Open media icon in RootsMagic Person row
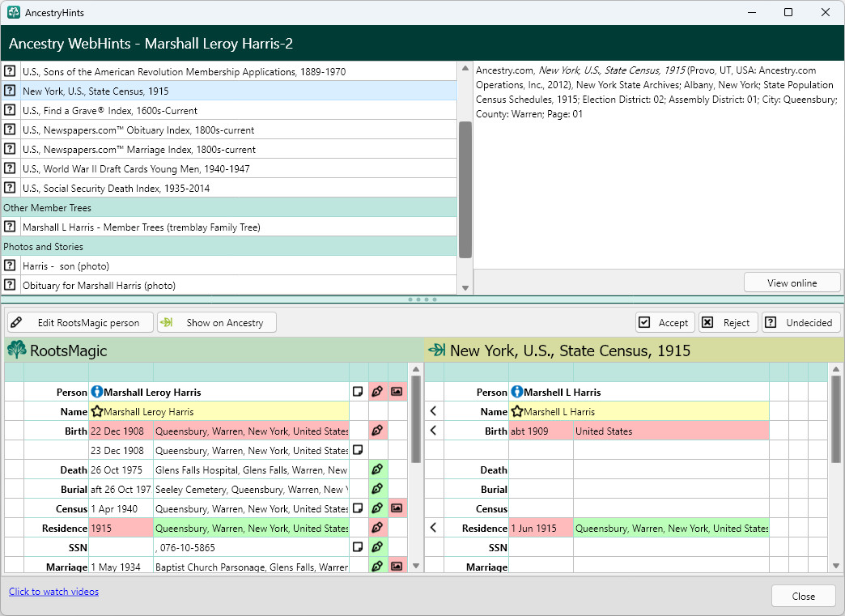This screenshot has height=616, width=845. tap(397, 392)
